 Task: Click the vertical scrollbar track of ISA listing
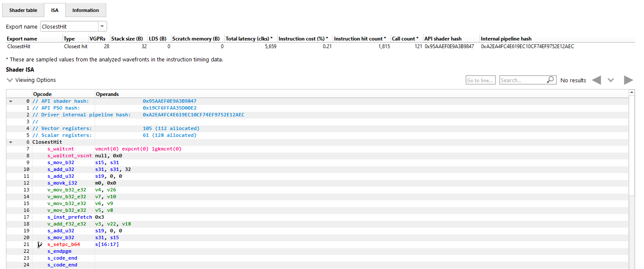click(x=632, y=230)
